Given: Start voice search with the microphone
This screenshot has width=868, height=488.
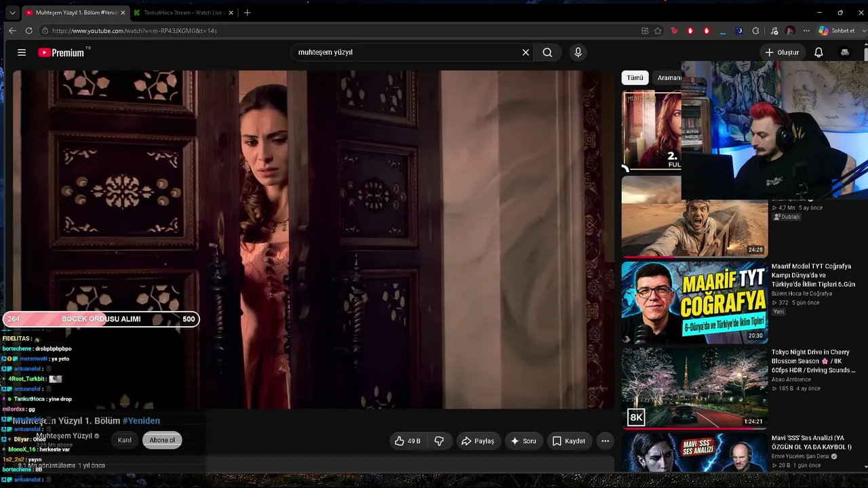Looking at the screenshot, I should coord(578,52).
